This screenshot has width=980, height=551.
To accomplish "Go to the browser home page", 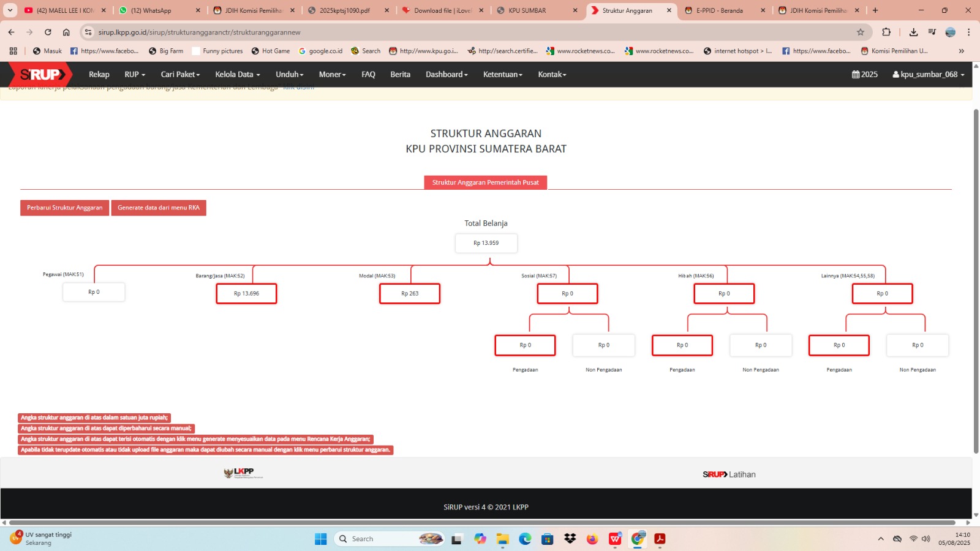I will pyautogui.click(x=66, y=32).
